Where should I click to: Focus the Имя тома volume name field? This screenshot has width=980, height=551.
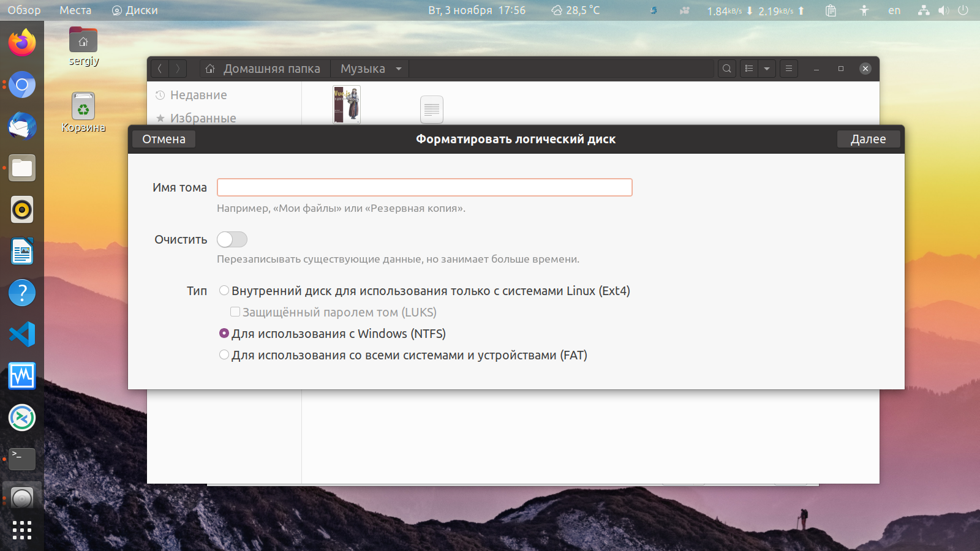coord(424,187)
